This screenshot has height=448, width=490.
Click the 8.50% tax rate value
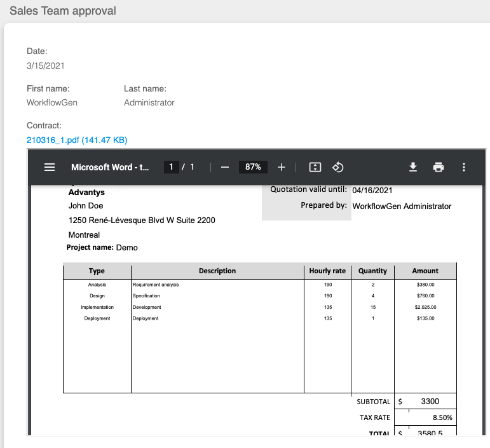[x=442, y=417]
